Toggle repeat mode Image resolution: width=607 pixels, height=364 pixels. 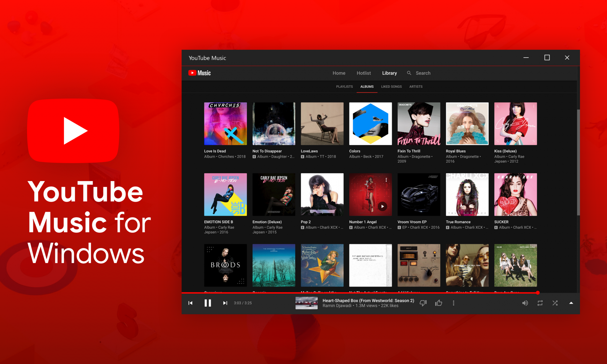pyautogui.click(x=540, y=303)
